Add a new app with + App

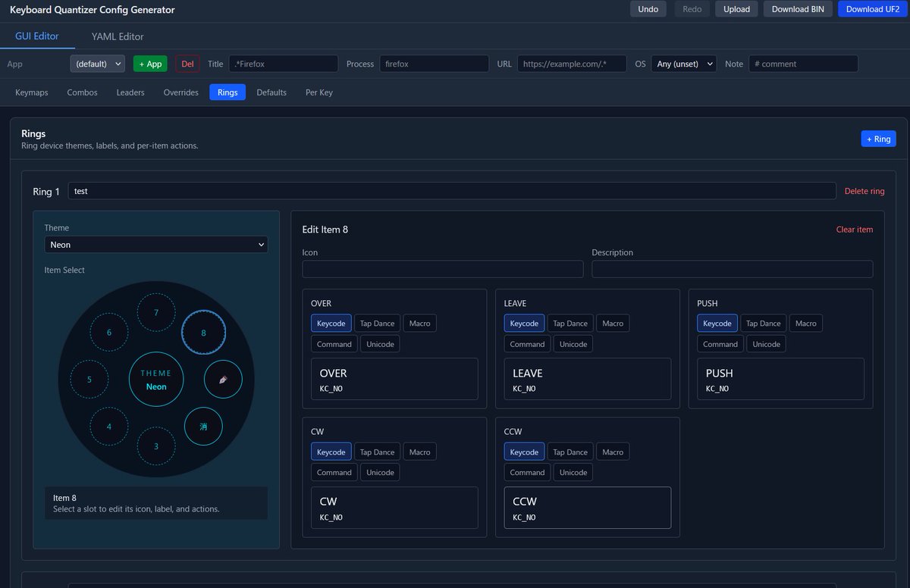click(150, 64)
